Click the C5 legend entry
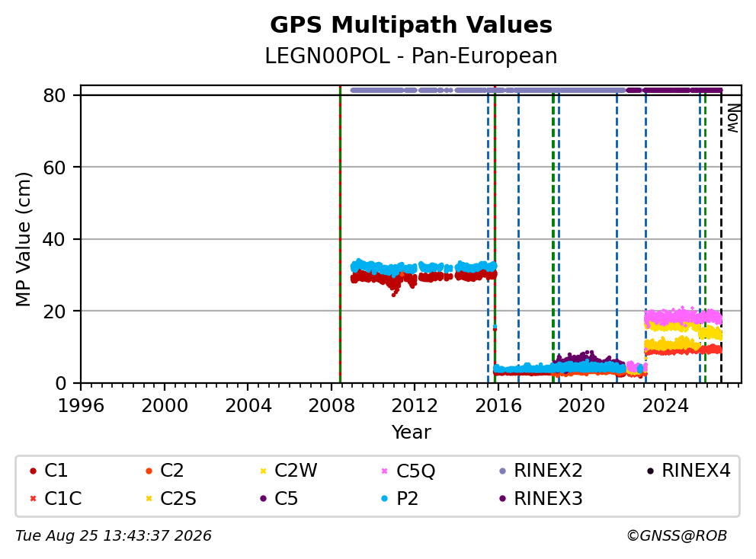The image size is (756, 559). (x=279, y=498)
